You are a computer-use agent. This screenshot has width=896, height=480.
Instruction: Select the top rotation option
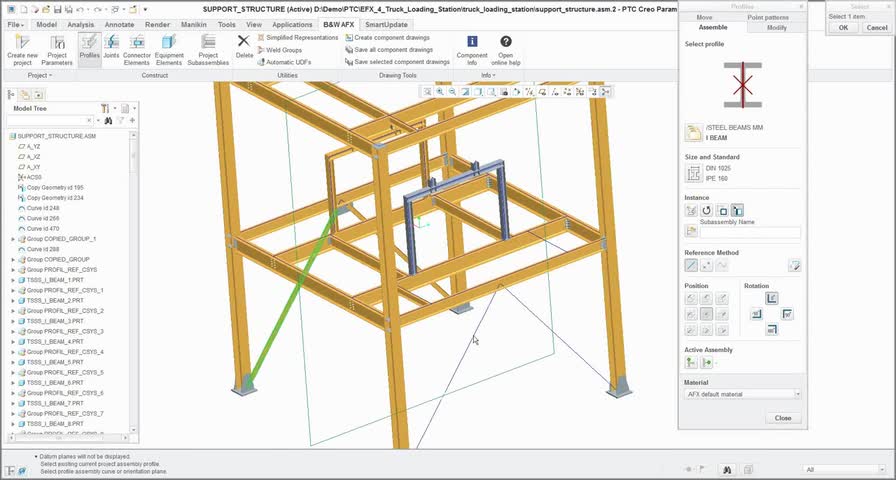click(x=772, y=298)
